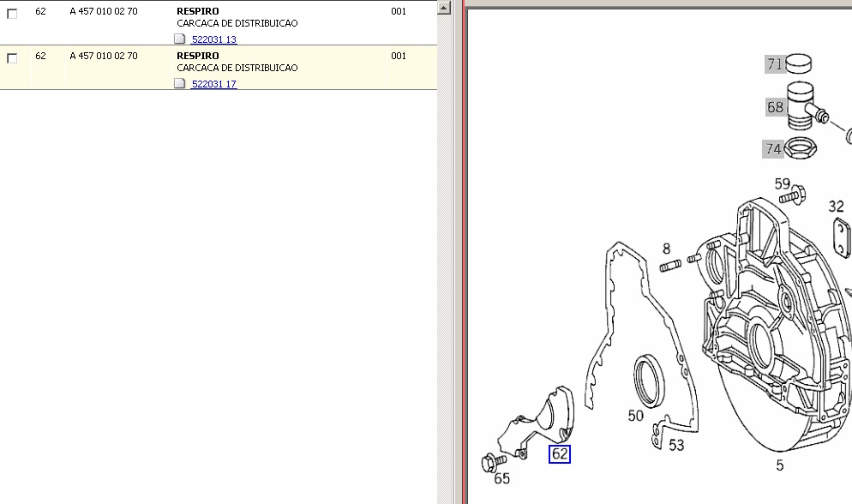Tick the checkbox in the highlighted RESPIRO row
The width and height of the screenshot is (852, 504).
[x=12, y=58]
